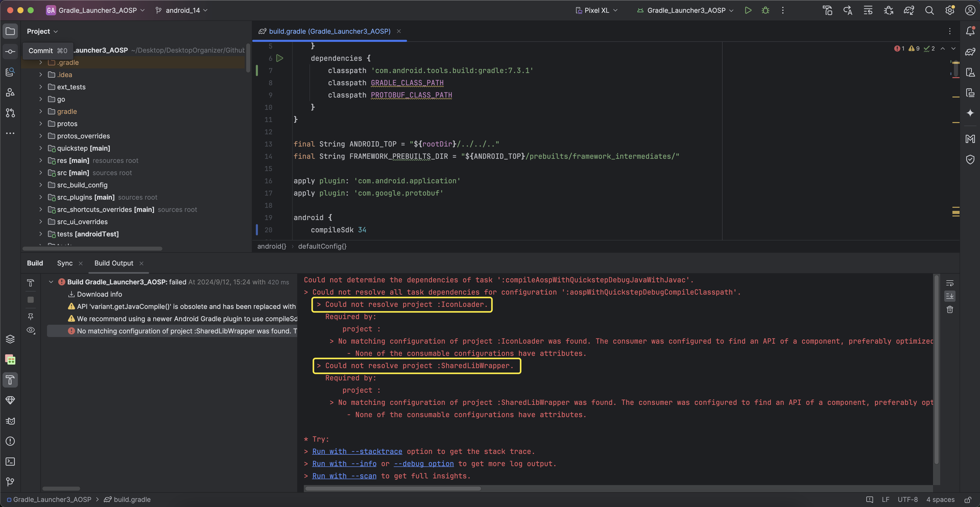This screenshot has height=507, width=980.
Task: Open the android_14 branch dropdown
Action: coord(182,10)
